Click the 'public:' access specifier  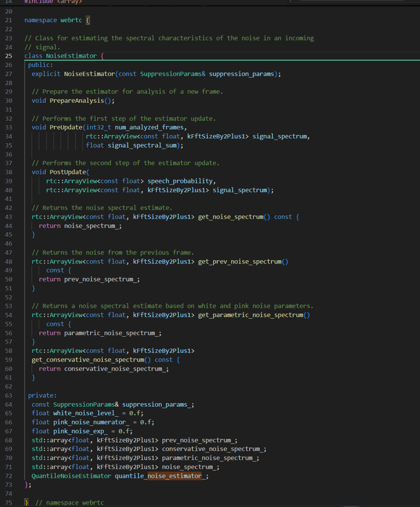[40, 65]
